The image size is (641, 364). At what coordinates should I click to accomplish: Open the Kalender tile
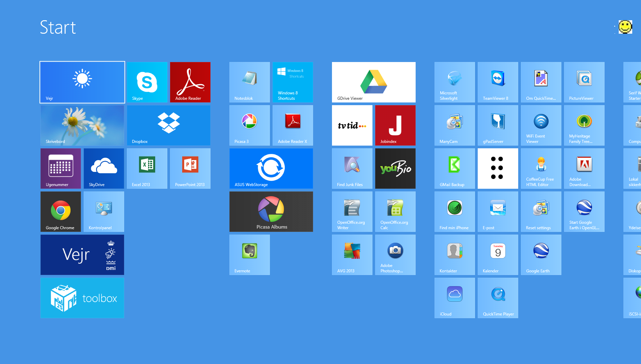click(x=498, y=255)
